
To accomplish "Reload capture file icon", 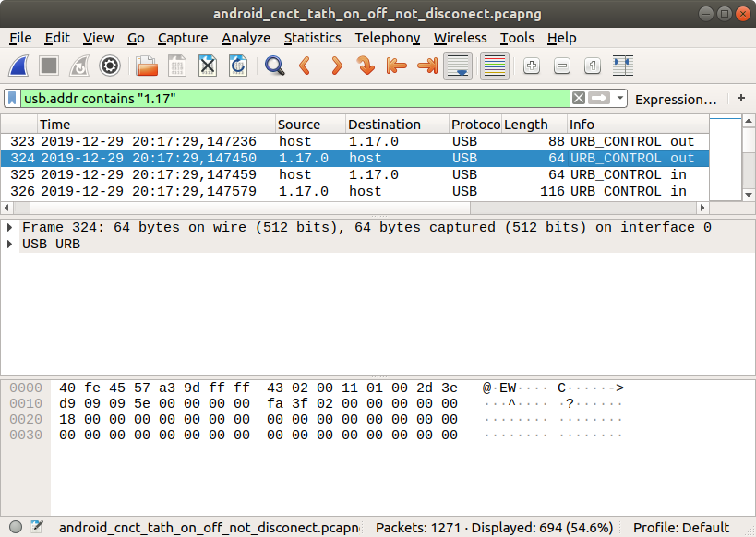I will [x=238, y=66].
